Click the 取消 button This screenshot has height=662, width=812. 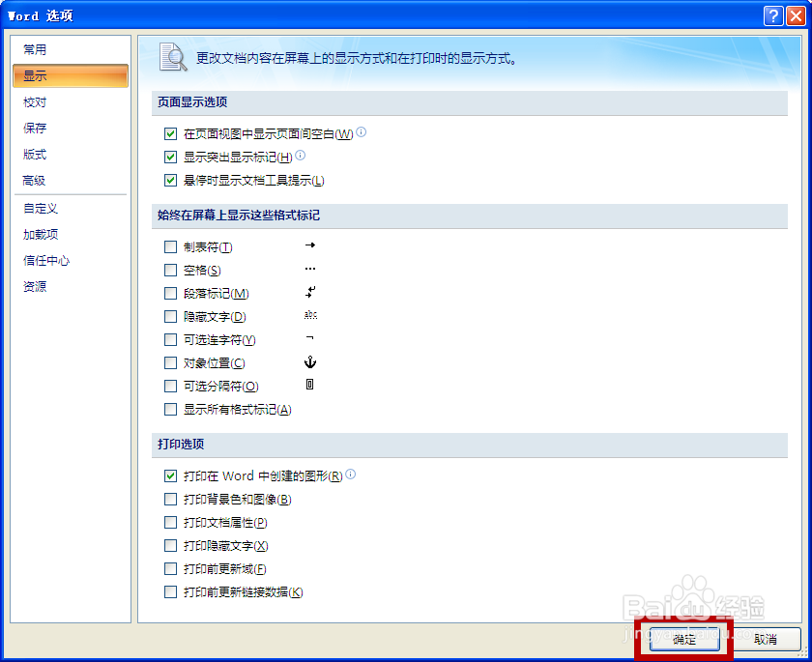click(x=766, y=639)
